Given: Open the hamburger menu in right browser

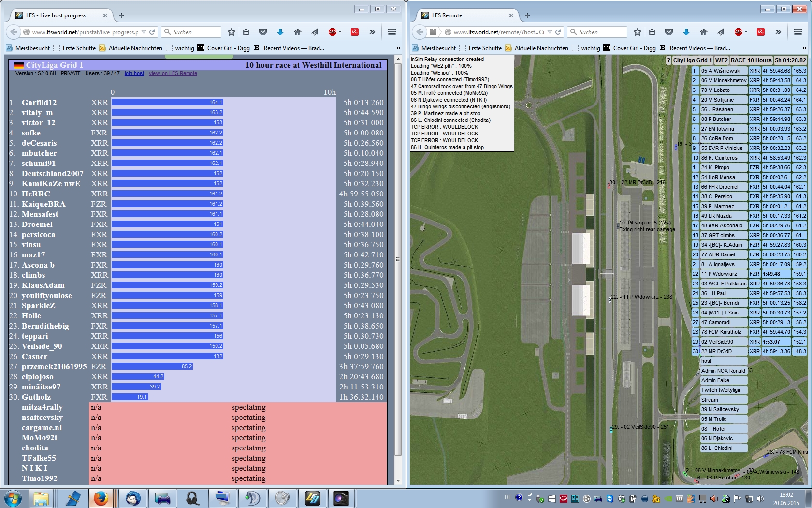Looking at the screenshot, I should tap(798, 32).
